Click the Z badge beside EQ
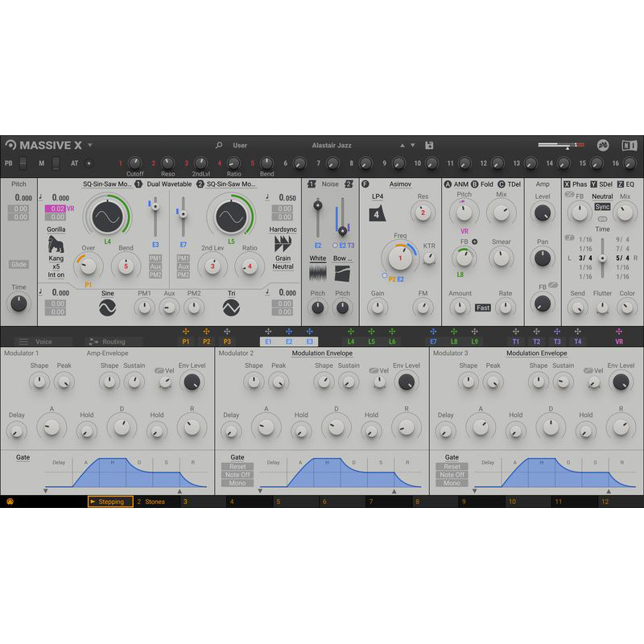The image size is (644, 644). coord(620,184)
